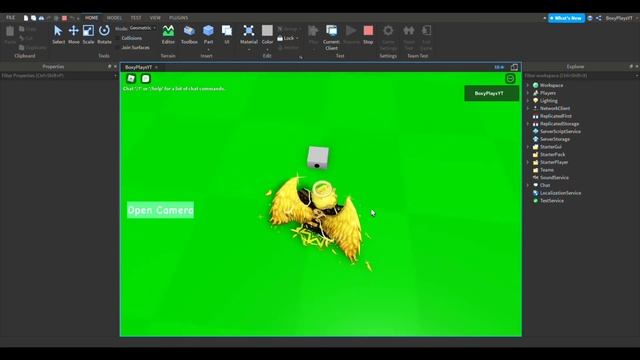The width and height of the screenshot is (640, 360).
Task: Click the UI insert icon
Action: click(227, 31)
